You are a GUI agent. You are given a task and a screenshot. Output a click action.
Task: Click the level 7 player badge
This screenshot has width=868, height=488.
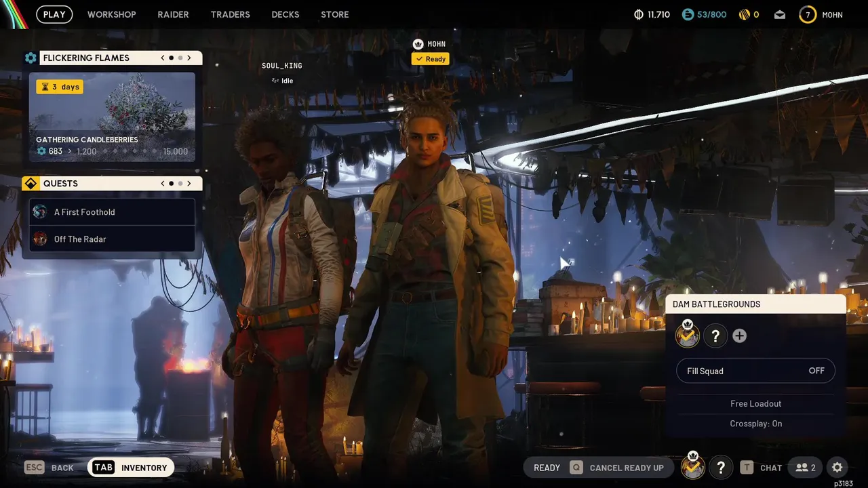808,14
